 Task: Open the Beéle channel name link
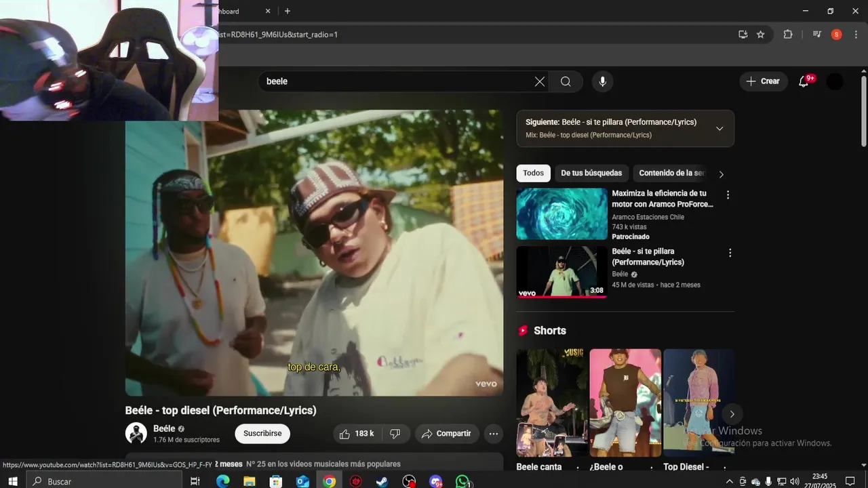click(x=164, y=428)
